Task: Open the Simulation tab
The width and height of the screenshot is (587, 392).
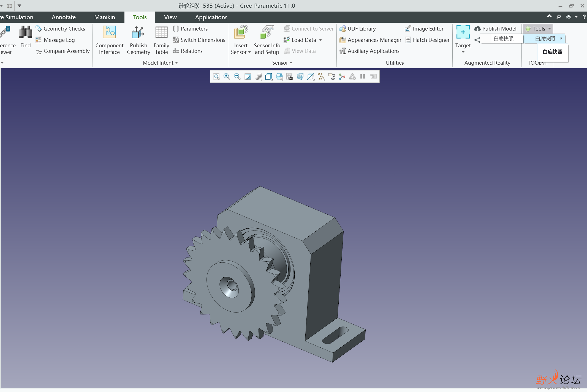Action: 17,17
